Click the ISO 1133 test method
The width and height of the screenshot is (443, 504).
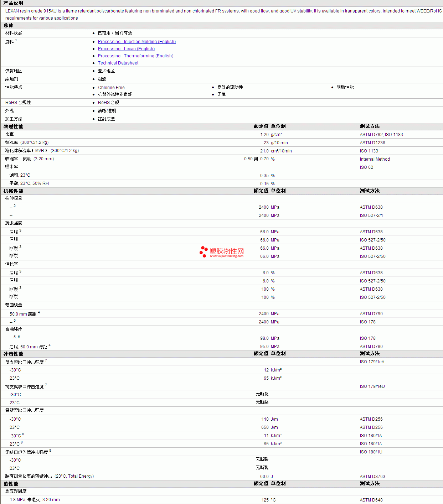[369, 151]
